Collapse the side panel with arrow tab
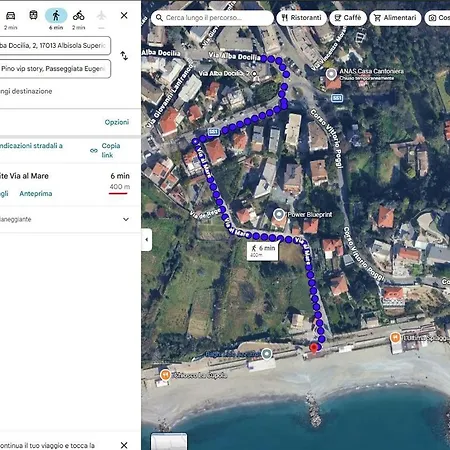450x450 pixels. [147, 239]
